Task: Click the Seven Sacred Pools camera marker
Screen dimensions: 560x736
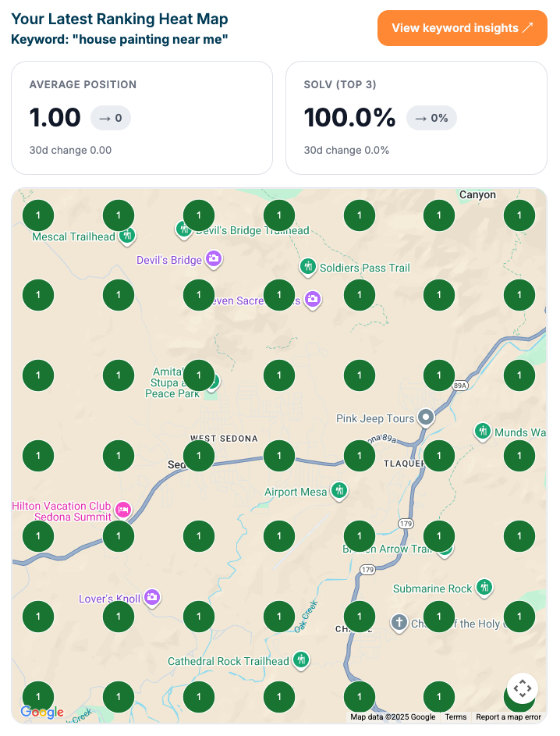Action: [x=312, y=299]
